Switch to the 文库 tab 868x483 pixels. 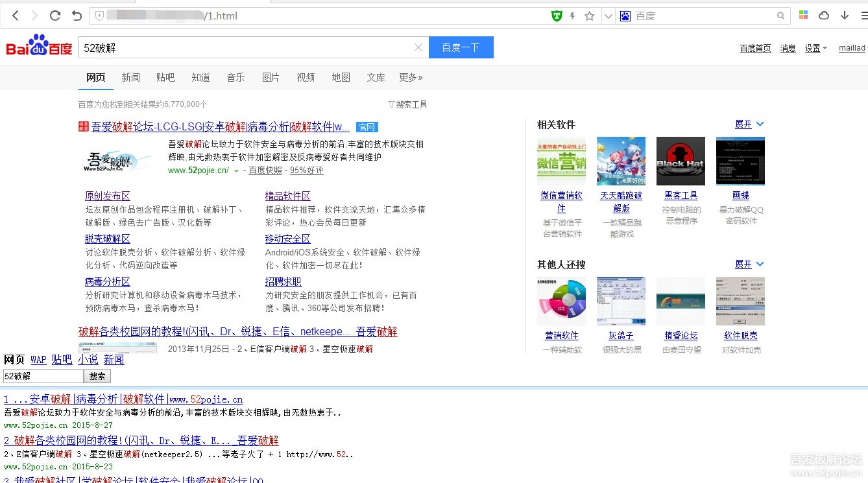click(376, 77)
